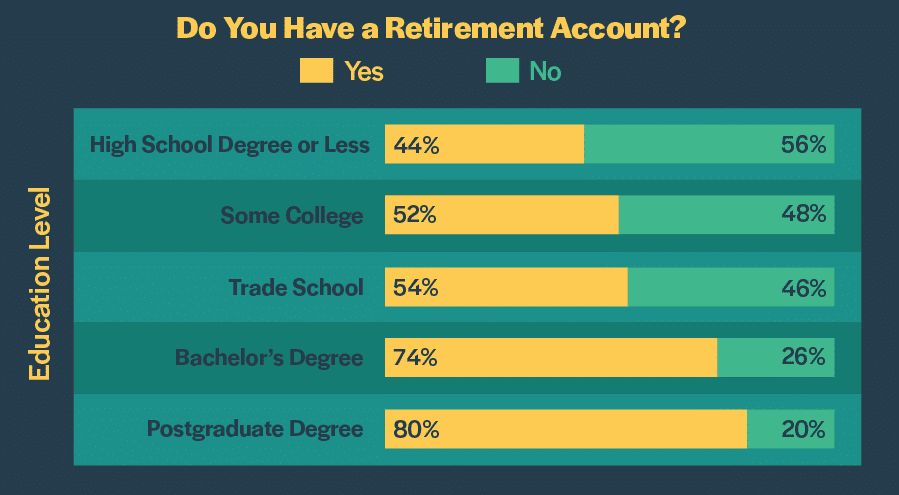Screen dimensions: 899x495
Task: Click the chart title 'Do You Have a Retirement Account?'
Action: [430, 27]
